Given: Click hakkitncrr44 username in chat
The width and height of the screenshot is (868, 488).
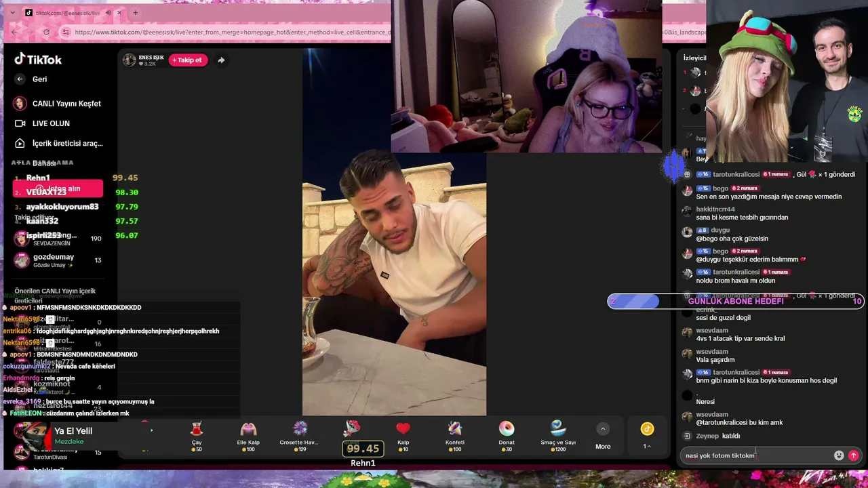Looking at the screenshot, I should (x=715, y=209).
